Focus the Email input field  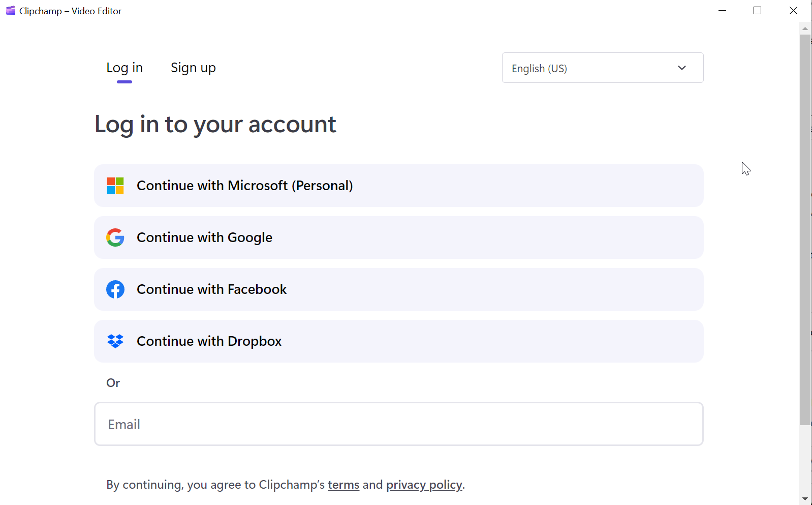pyautogui.click(x=398, y=424)
